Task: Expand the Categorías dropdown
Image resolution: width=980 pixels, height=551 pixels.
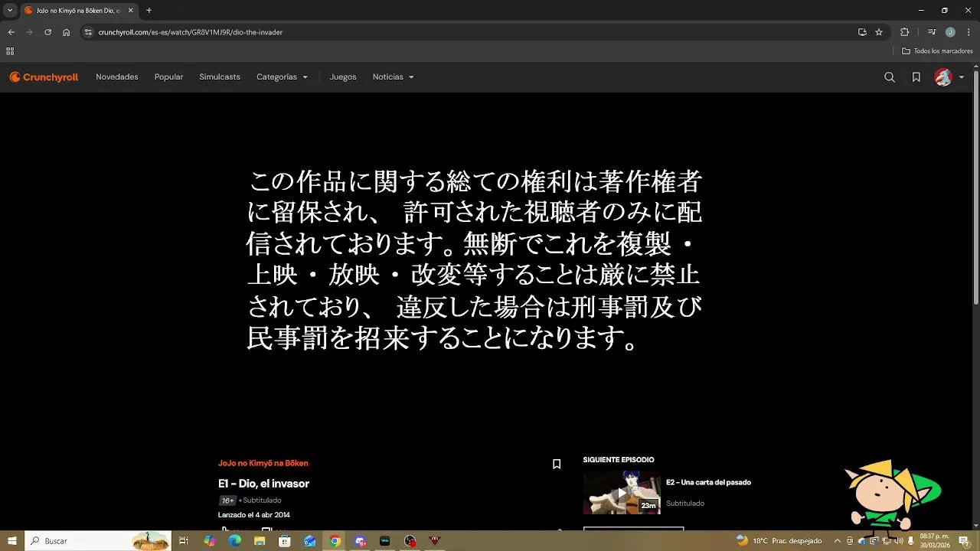Action: coord(282,77)
